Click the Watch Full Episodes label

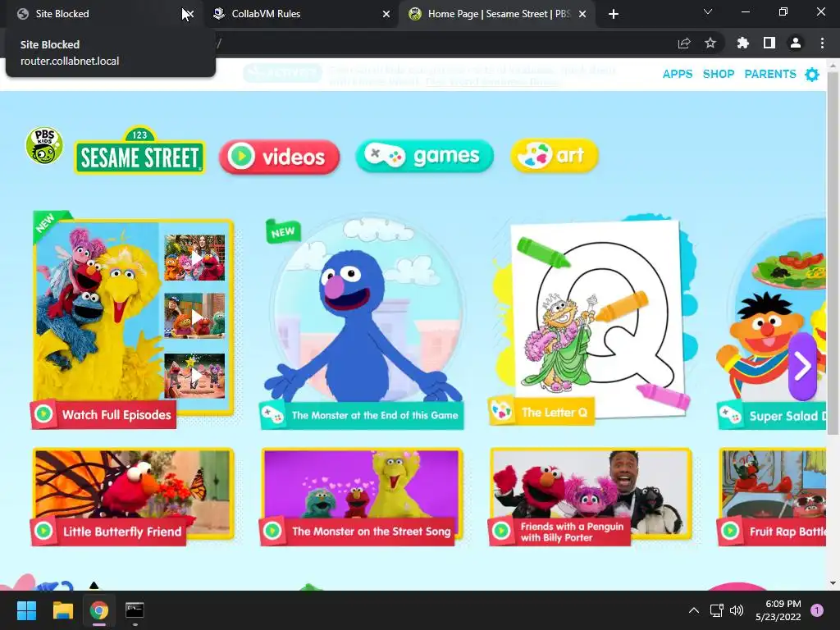(x=116, y=414)
